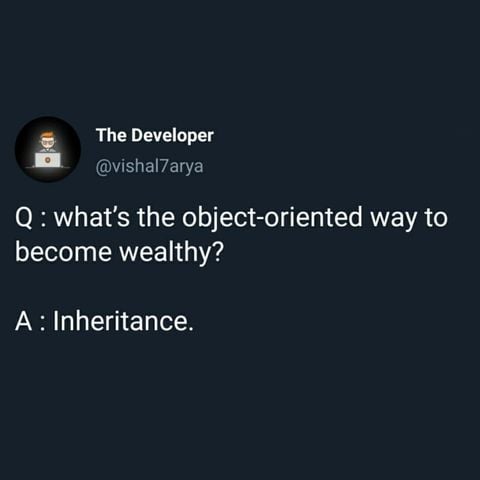The image size is (480, 480).
Task: Click the '@' symbol of the handle
Action: [102, 166]
